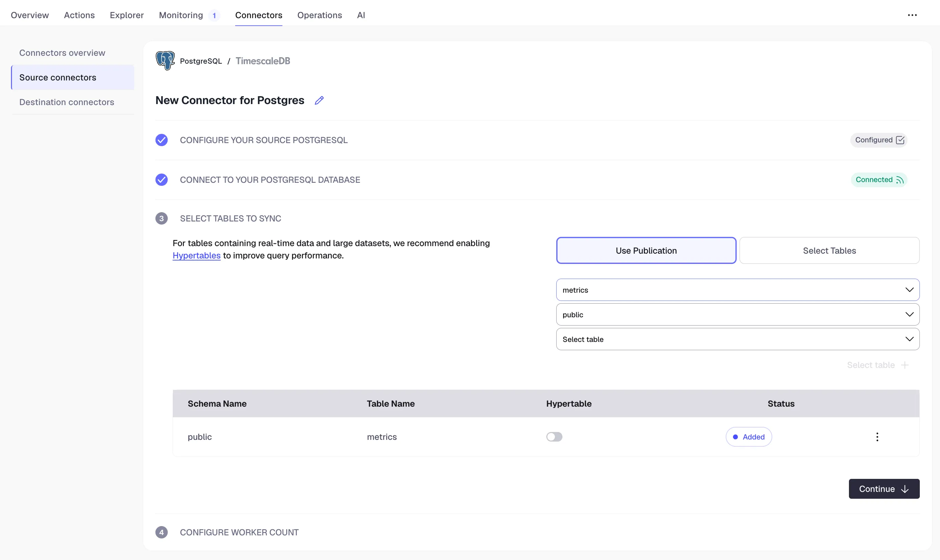Switch to the Operations tab

coord(319,15)
